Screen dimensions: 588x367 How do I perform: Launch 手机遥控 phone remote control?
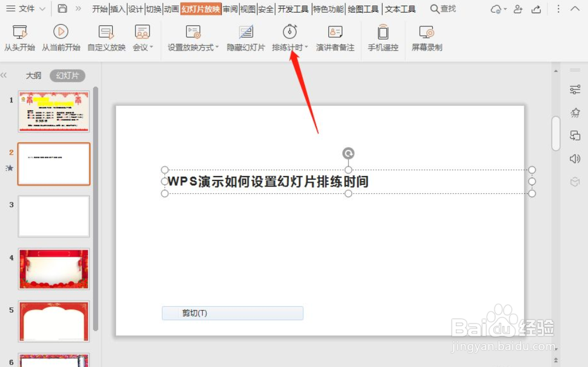coord(382,32)
